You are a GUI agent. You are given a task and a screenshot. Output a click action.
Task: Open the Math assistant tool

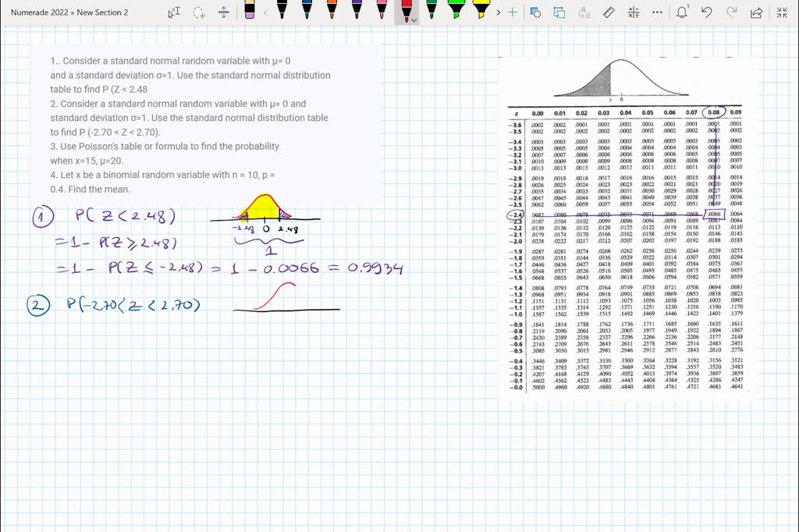634,12
